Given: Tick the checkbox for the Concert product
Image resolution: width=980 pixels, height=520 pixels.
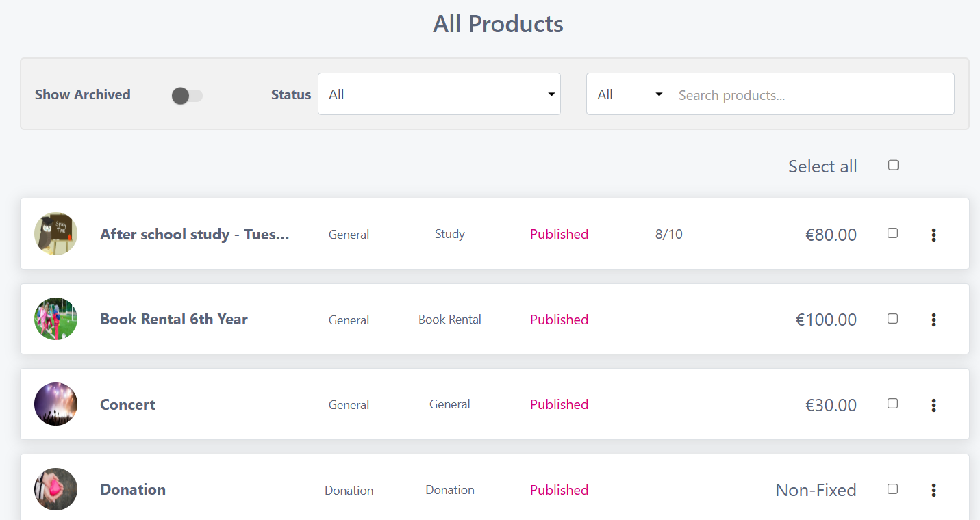Looking at the screenshot, I should coord(892,404).
